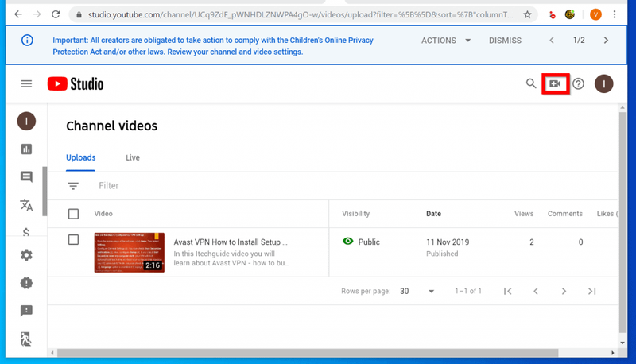The width and height of the screenshot is (636, 364).
Task: Open search with the magnifier icon
Action: [x=531, y=83]
